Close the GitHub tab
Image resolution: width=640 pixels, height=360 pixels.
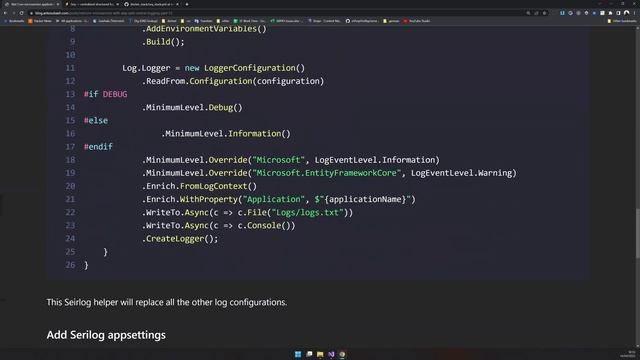tap(177, 4)
